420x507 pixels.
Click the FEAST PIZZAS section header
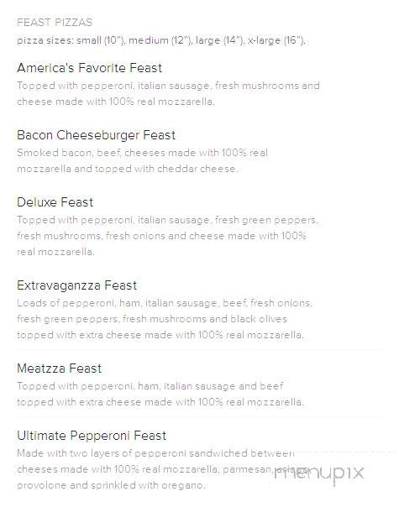point(55,23)
